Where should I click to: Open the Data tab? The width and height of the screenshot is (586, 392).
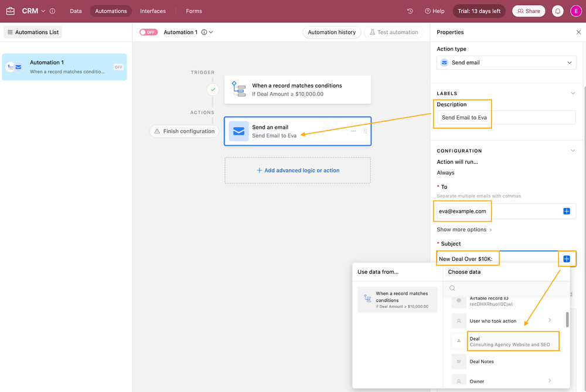coord(76,11)
